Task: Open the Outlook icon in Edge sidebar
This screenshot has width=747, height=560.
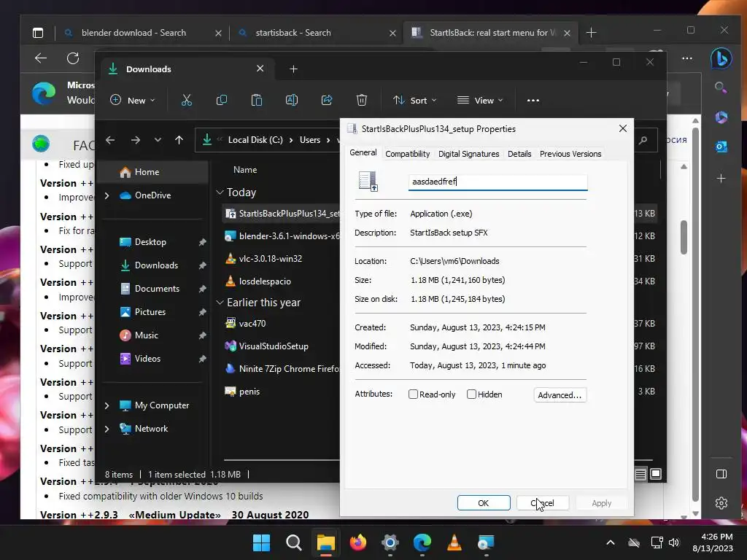Action: coord(721,147)
